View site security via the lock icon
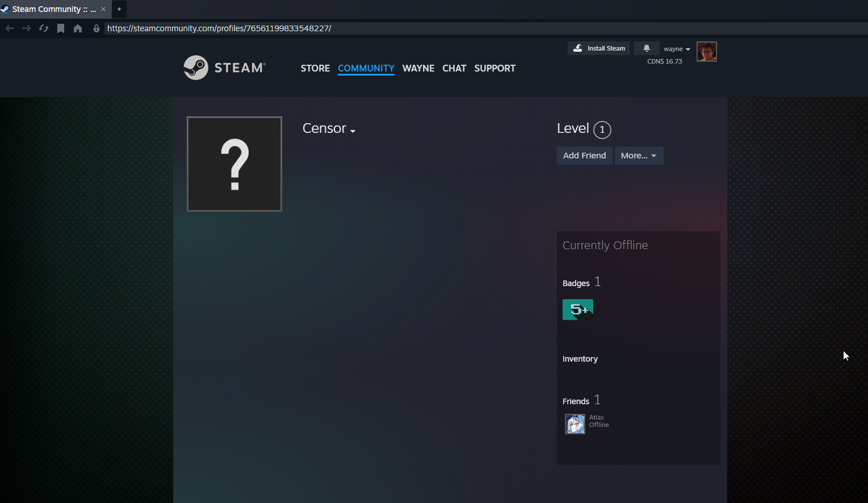Viewport: 868px width, 503px height. tap(97, 28)
